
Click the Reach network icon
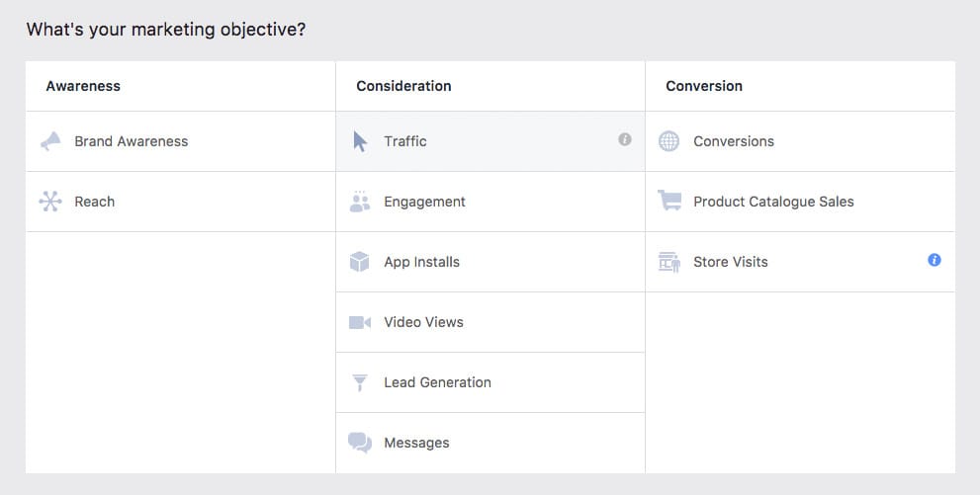coord(50,202)
